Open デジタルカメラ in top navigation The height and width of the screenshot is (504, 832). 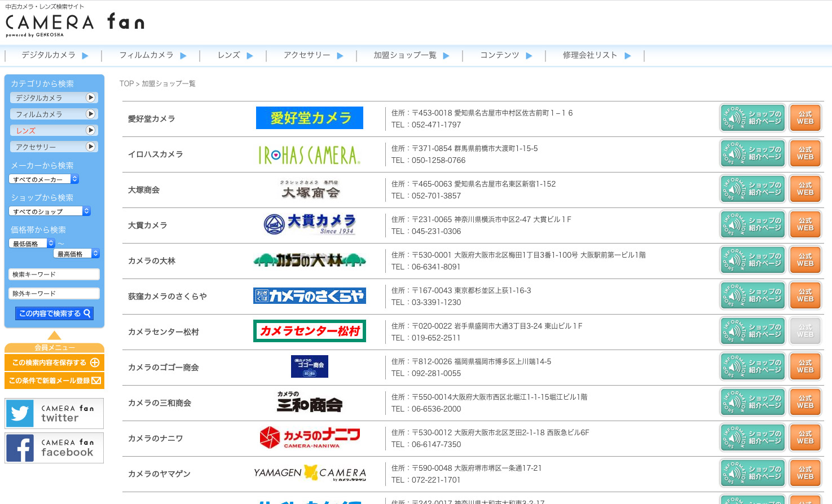55,55
